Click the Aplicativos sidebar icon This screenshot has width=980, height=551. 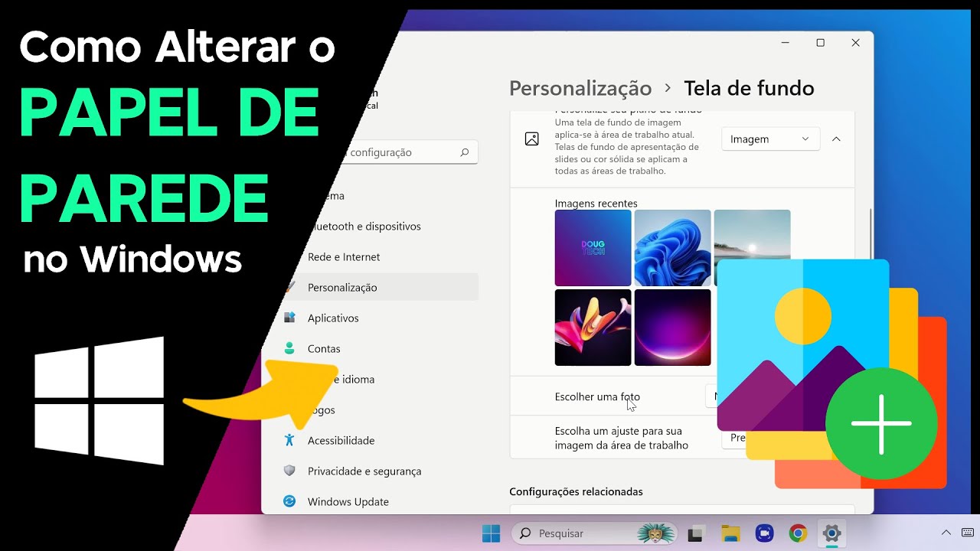pyautogui.click(x=289, y=318)
